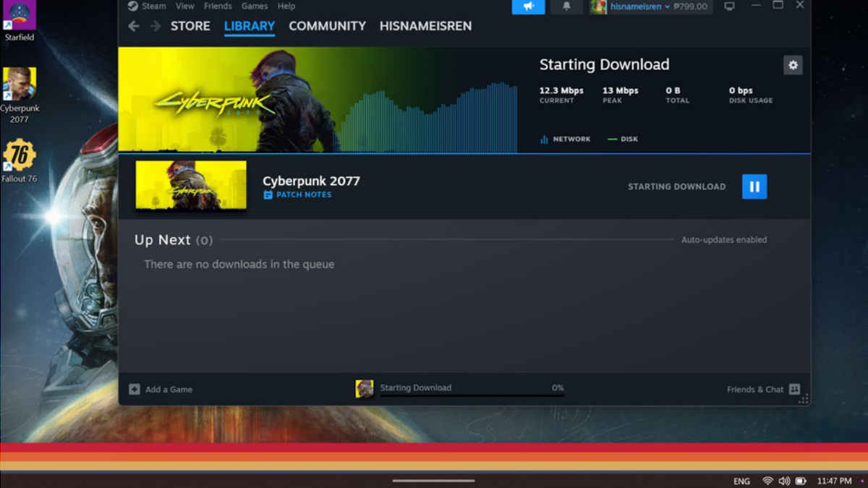Viewport: 868px width, 488px height.
Task: Open the View menu
Action: (x=185, y=6)
